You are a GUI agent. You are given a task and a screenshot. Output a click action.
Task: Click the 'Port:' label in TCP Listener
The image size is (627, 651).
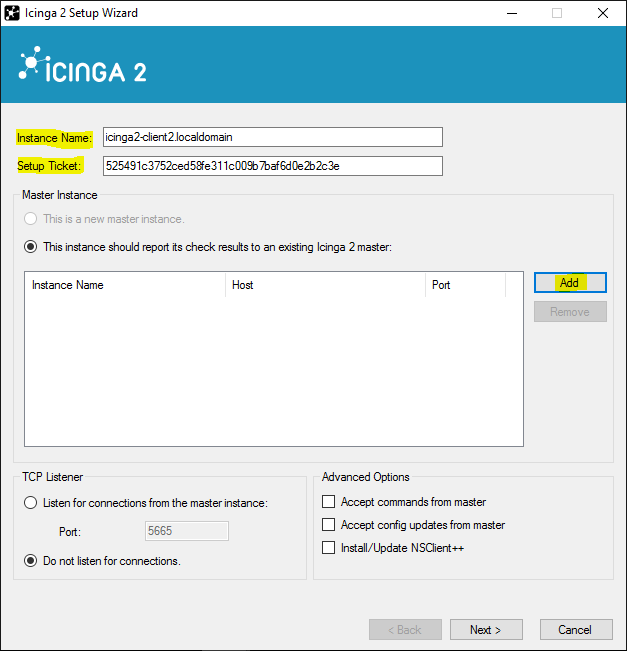pyautogui.click(x=70, y=532)
